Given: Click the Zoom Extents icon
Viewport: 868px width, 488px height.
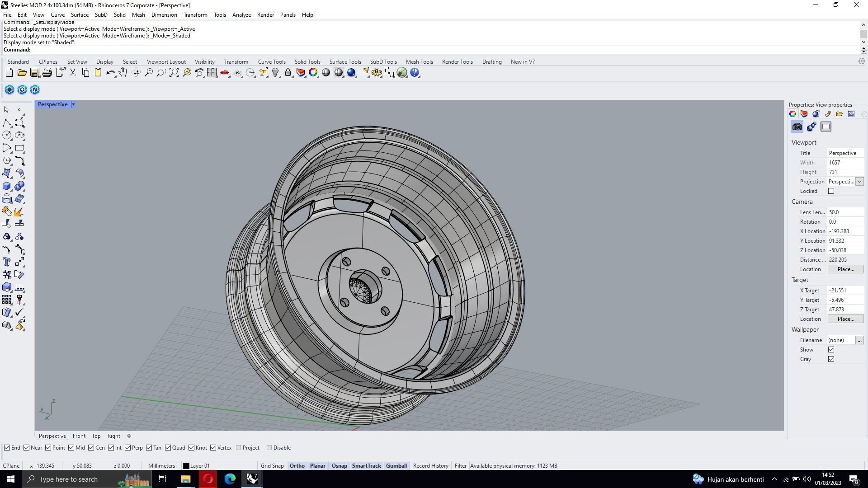Looking at the screenshot, I should (x=174, y=73).
